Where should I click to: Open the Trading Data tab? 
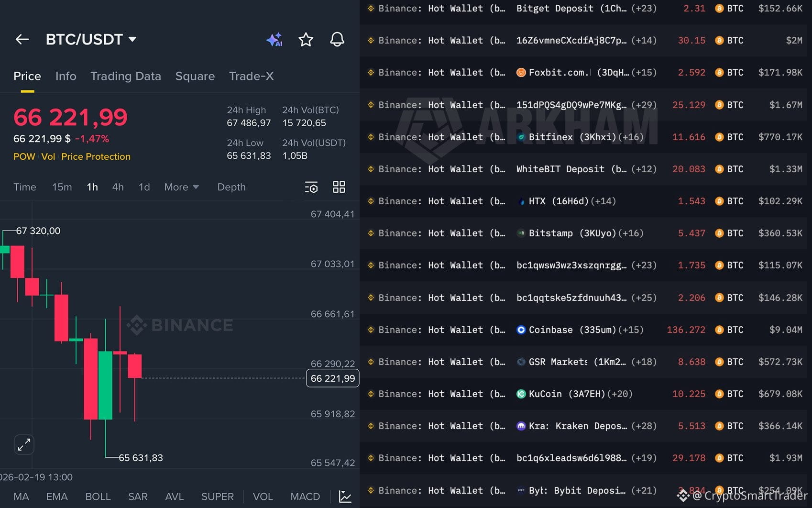click(x=126, y=76)
